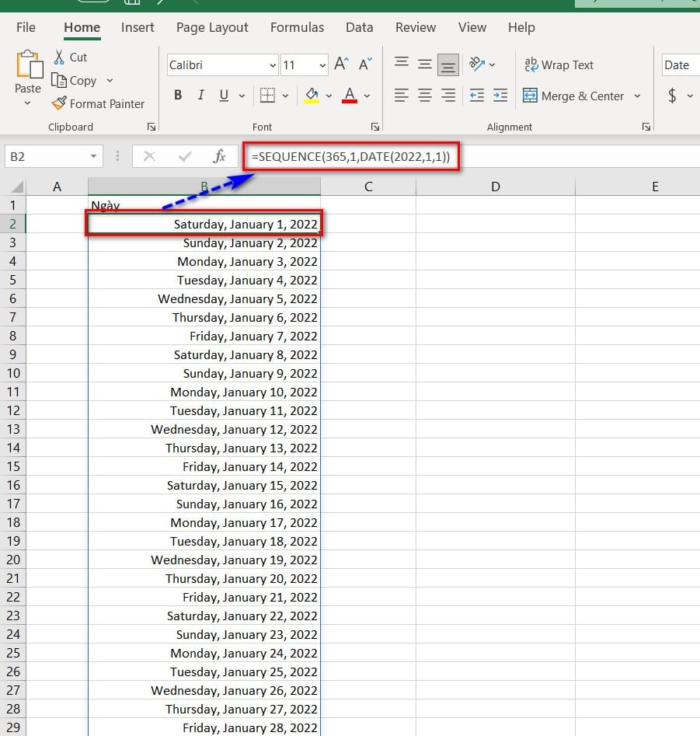
Task: Open the font size 11 dropdown
Action: pyautogui.click(x=322, y=65)
